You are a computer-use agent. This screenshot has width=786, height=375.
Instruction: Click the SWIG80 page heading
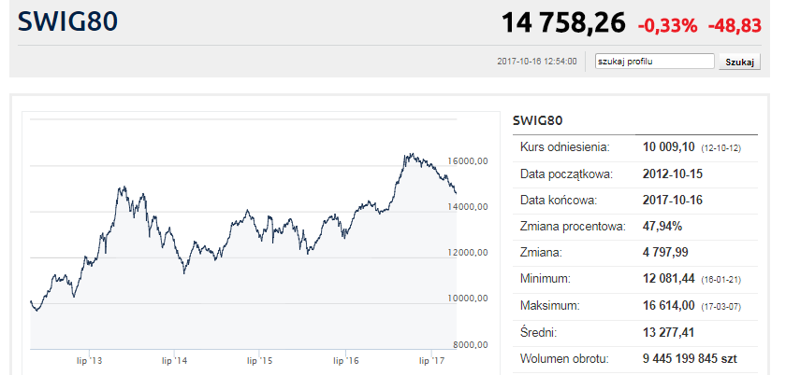pos(68,22)
